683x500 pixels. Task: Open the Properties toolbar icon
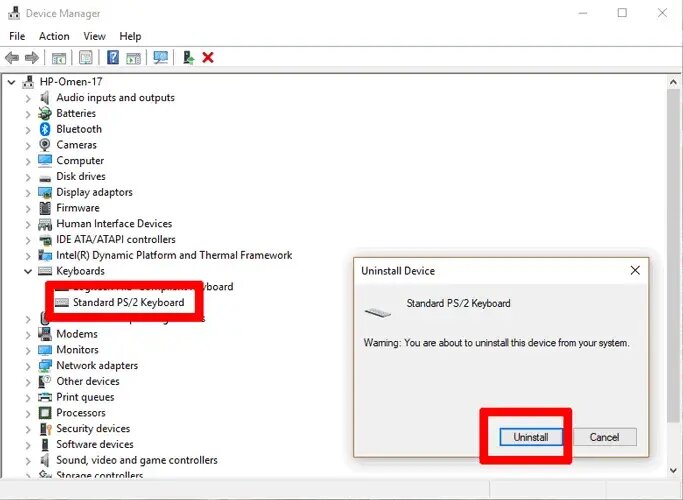click(86, 57)
